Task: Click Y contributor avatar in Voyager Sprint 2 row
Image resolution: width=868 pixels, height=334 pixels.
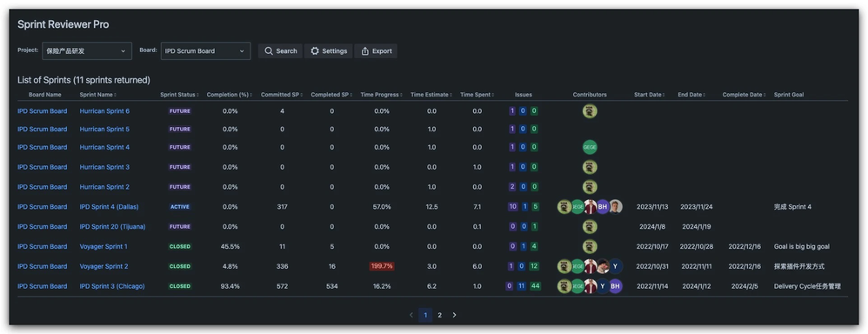Action: tap(616, 266)
